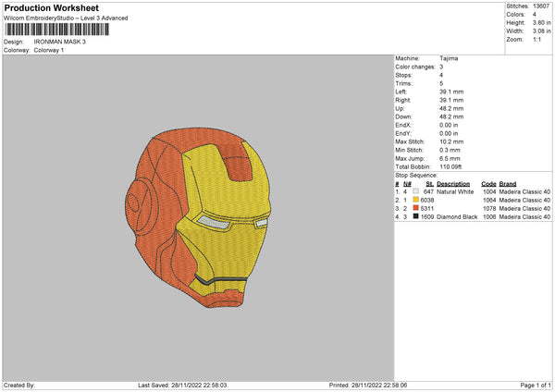
Task: Click the Natural White color swatch
Action: [x=415, y=191]
